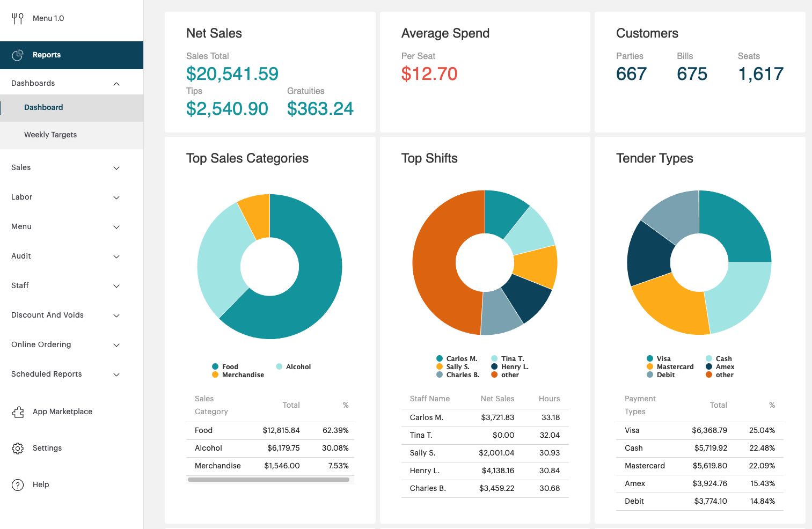The width and height of the screenshot is (812, 529).
Task: Open the App Marketplace link
Action: point(62,412)
